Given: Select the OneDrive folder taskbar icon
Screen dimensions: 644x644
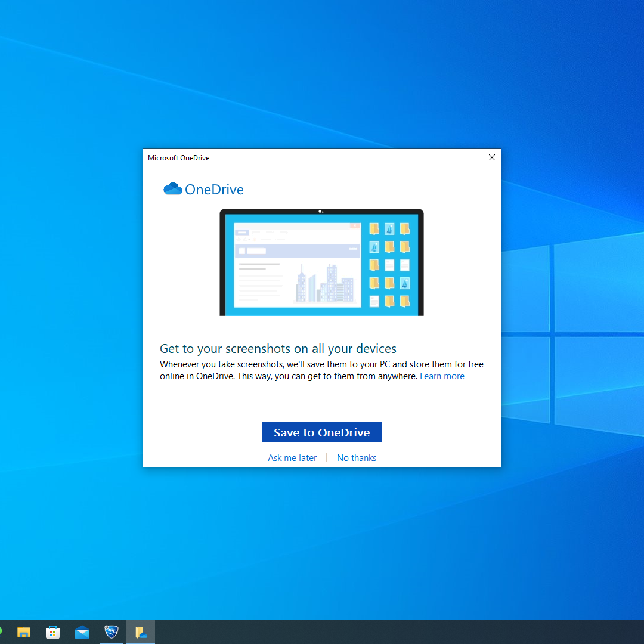Looking at the screenshot, I should pyautogui.click(x=141, y=632).
